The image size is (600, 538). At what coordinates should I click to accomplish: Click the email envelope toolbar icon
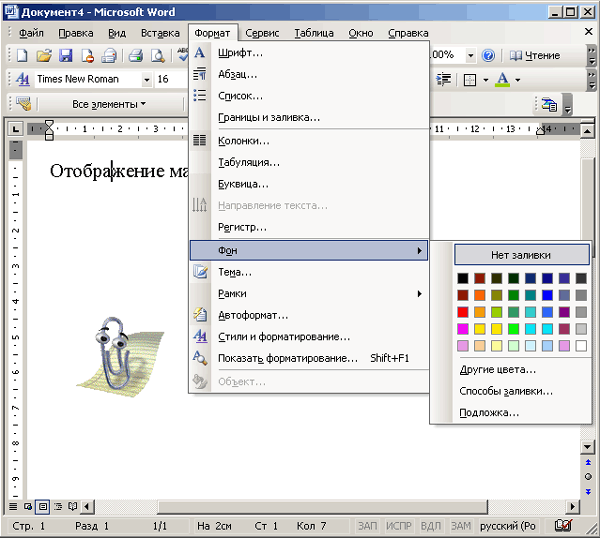tap(109, 55)
